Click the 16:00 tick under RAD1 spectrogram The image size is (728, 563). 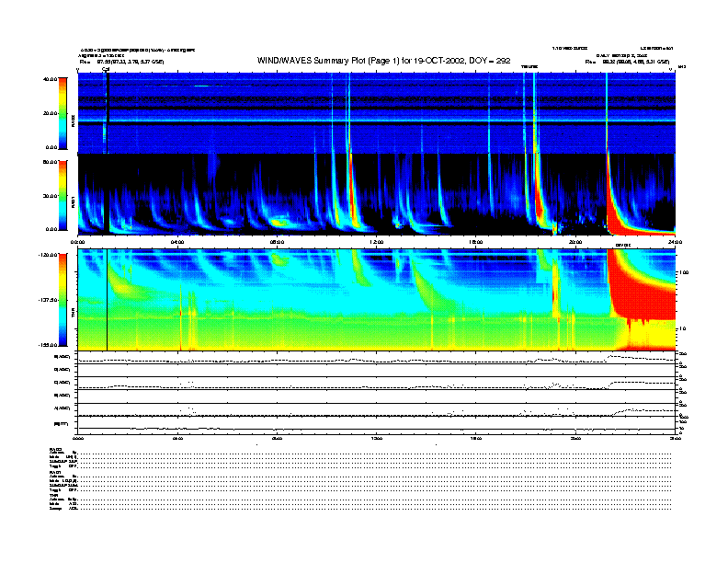click(x=476, y=242)
